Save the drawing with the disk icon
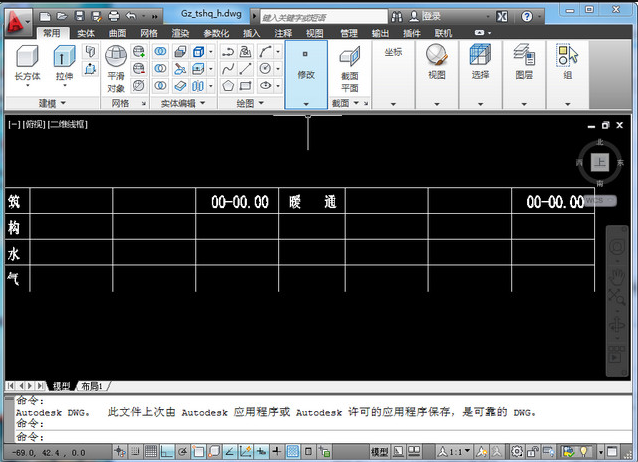Viewport: 638px width, 462px height. click(x=80, y=16)
